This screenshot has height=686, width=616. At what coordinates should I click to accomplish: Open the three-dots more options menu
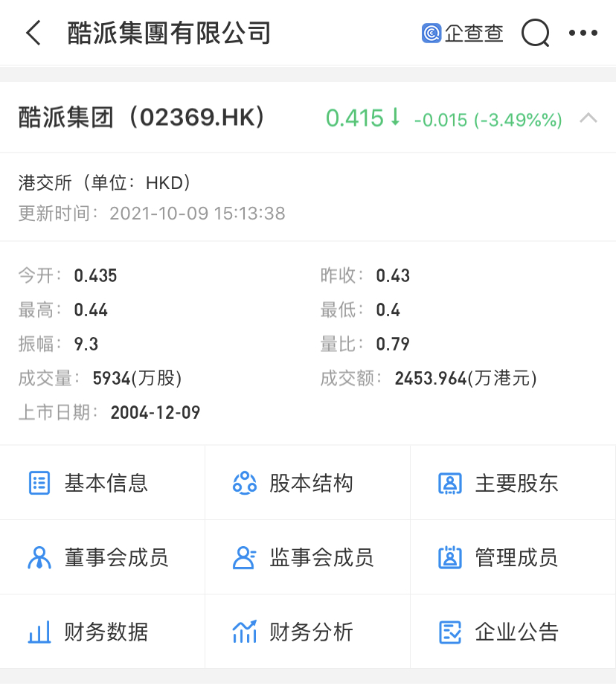pos(583,33)
